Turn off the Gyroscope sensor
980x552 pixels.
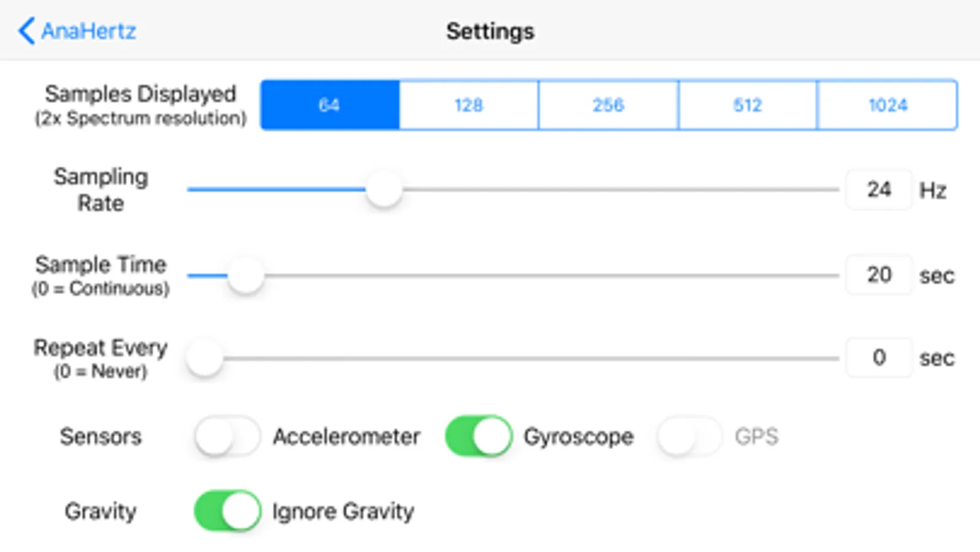click(478, 437)
